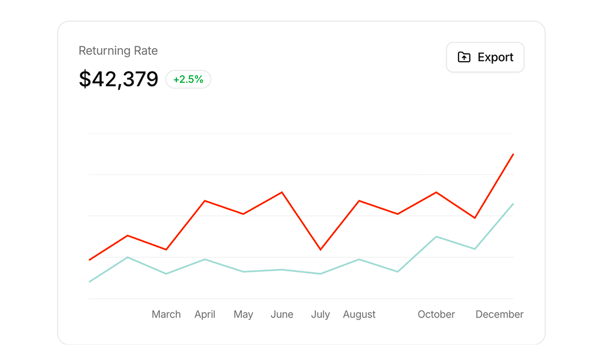Select the $42,379 total value
Image resolution: width=602 pixels, height=364 pixels.
(x=119, y=79)
